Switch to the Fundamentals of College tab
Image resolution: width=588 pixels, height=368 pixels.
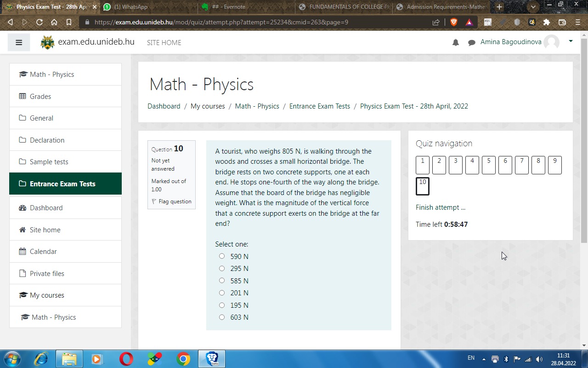pyautogui.click(x=344, y=7)
